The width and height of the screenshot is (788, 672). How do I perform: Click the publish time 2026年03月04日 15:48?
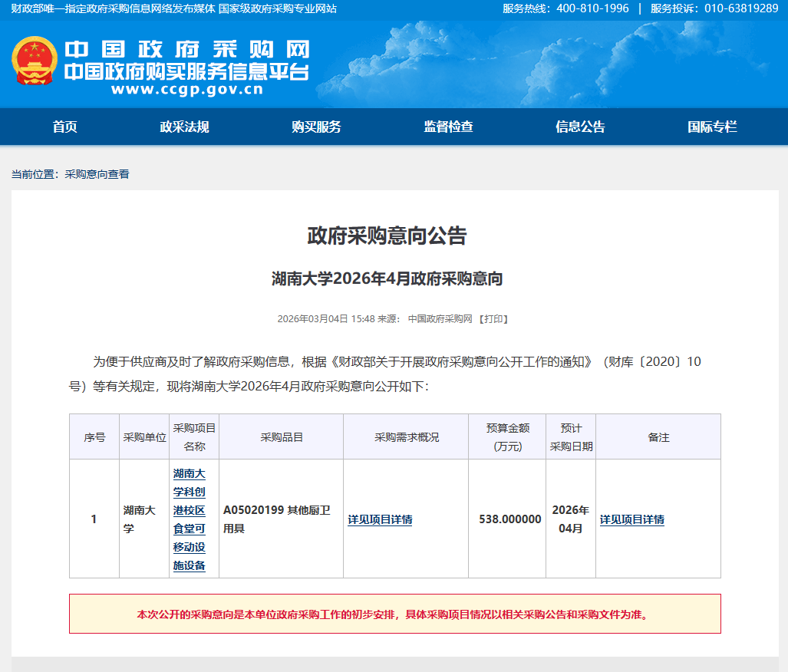326,319
